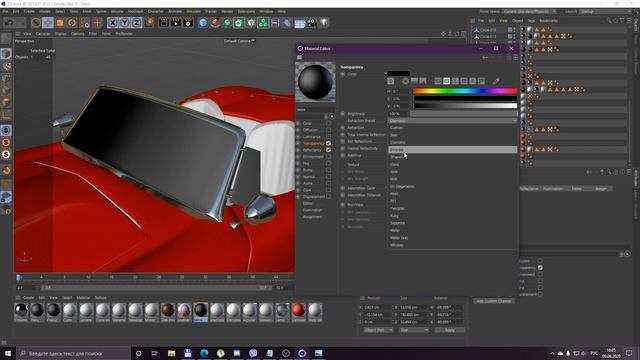Open the Assignment page in Material Editor

312,217
